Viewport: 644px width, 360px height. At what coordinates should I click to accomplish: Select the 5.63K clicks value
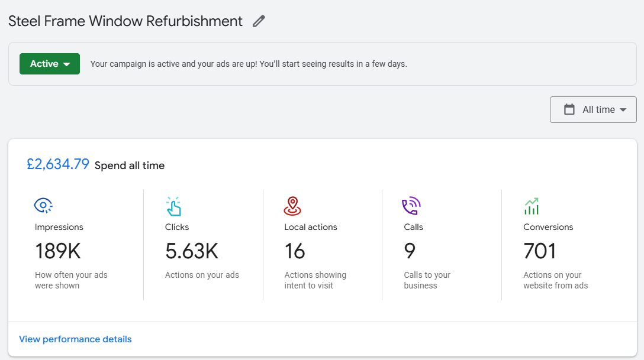pyautogui.click(x=192, y=251)
